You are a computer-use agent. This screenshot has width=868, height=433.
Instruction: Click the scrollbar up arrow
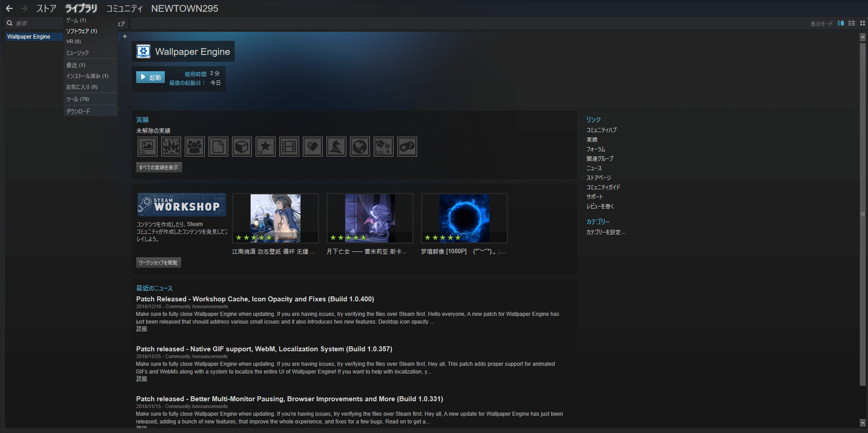tap(863, 37)
